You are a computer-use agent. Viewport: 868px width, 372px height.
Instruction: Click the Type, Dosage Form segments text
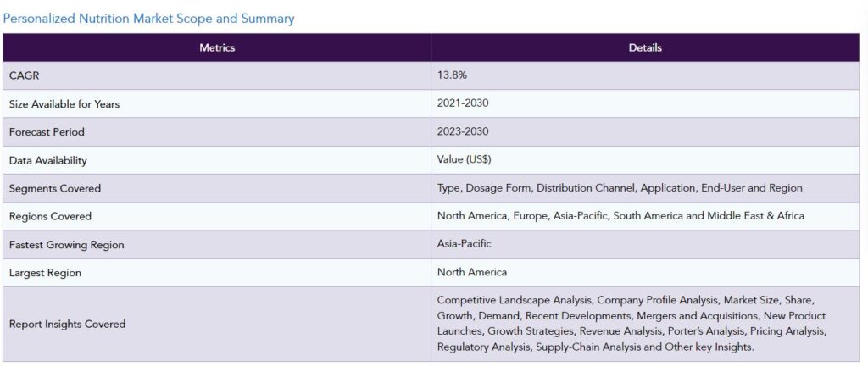pyautogui.click(x=620, y=188)
